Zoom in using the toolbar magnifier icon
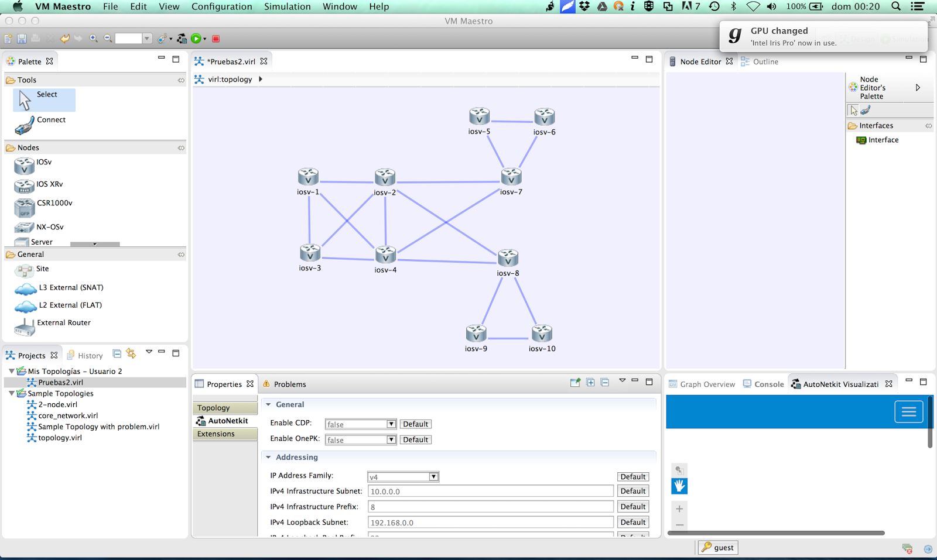This screenshot has width=937, height=560. pos(93,38)
